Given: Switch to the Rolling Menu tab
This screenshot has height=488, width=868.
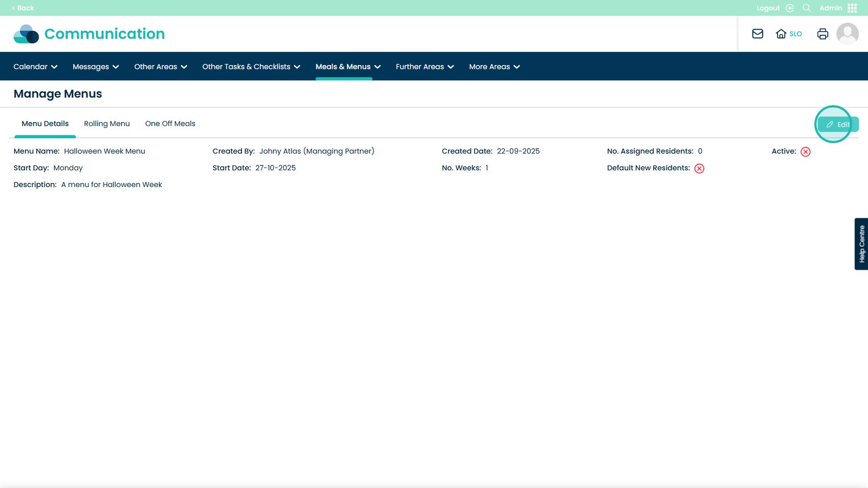Looking at the screenshot, I should point(107,124).
